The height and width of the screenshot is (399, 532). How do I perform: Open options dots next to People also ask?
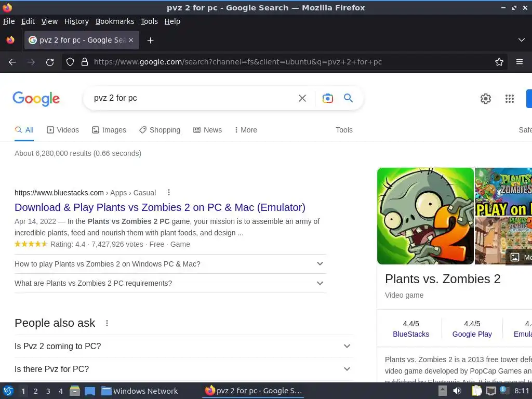coord(107,323)
